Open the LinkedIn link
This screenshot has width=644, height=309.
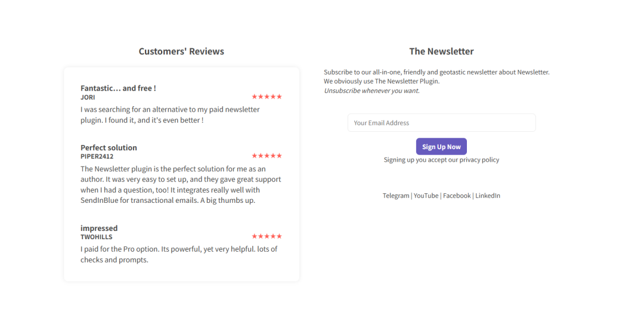click(x=488, y=196)
